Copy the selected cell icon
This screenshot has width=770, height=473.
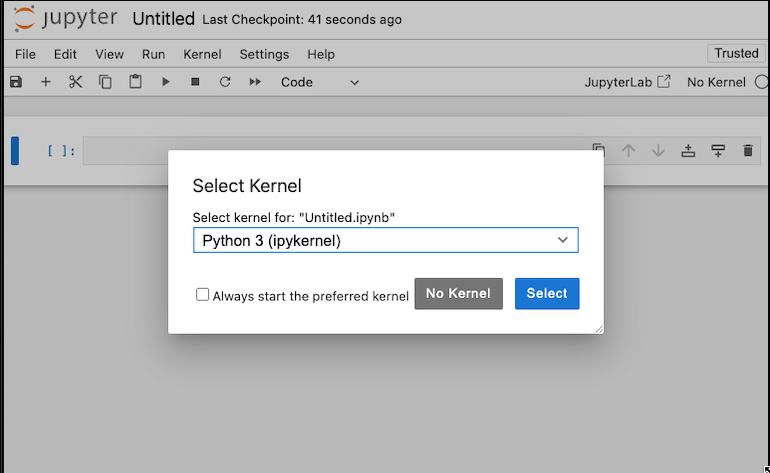105,82
